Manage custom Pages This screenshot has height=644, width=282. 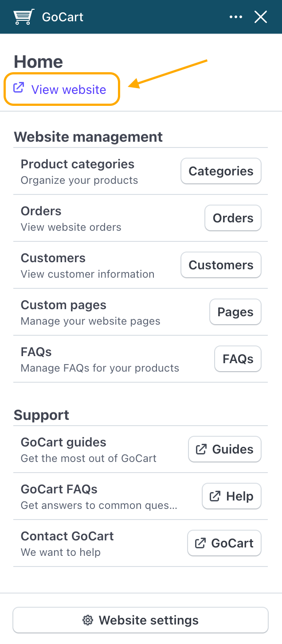[x=235, y=312]
